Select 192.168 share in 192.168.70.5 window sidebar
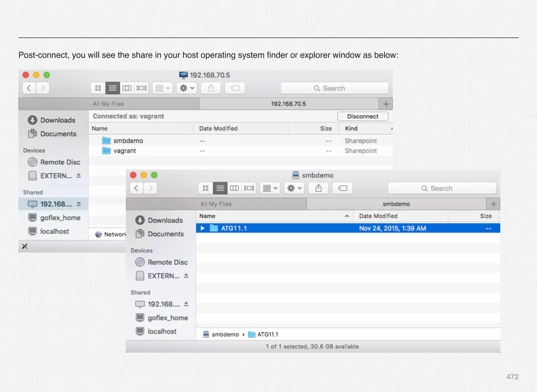Image resolution: width=537 pixels, height=392 pixels. coord(53,204)
